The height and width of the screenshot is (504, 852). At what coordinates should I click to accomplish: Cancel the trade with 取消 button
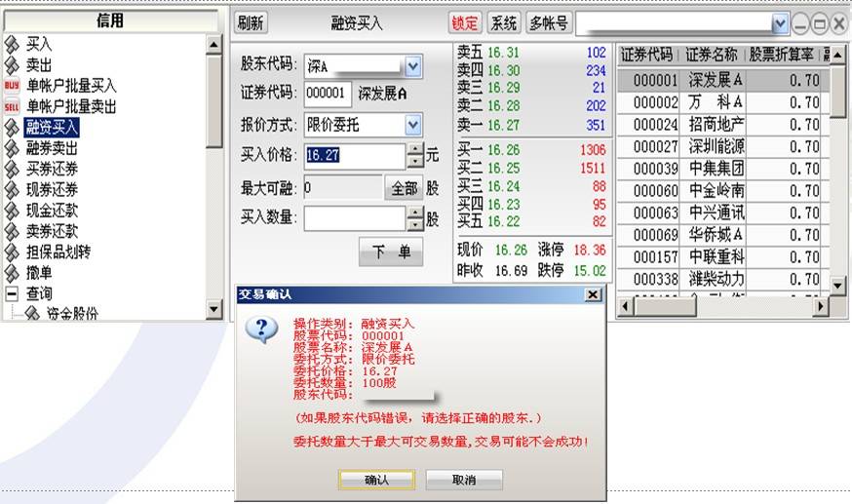click(x=464, y=480)
